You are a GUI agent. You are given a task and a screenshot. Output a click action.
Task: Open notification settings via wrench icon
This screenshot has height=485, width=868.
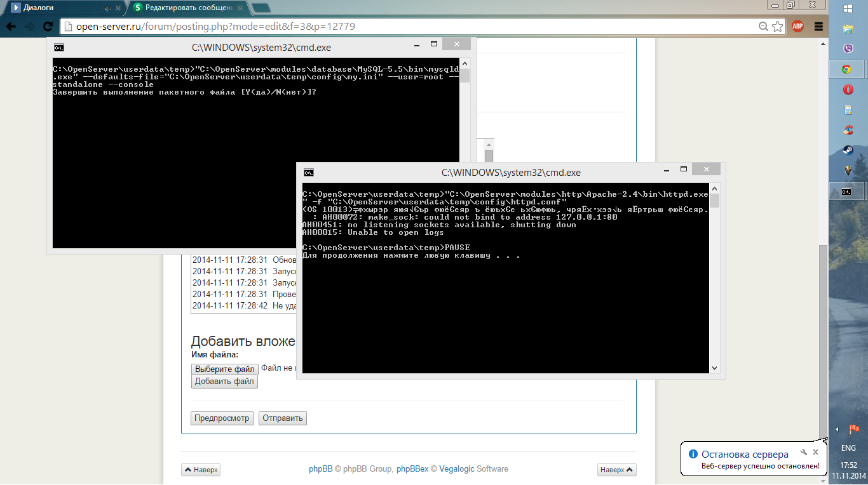[804, 453]
